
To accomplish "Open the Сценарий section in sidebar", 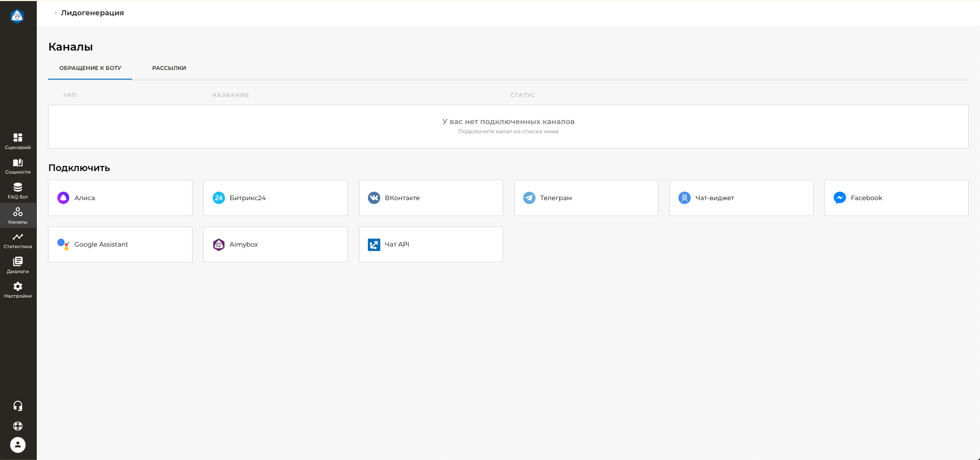I will (18, 141).
